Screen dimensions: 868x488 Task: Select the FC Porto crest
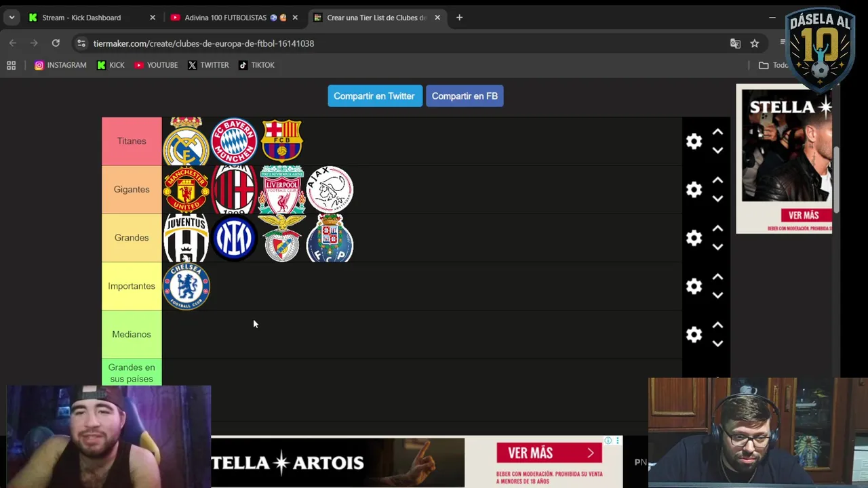click(x=330, y=238)
